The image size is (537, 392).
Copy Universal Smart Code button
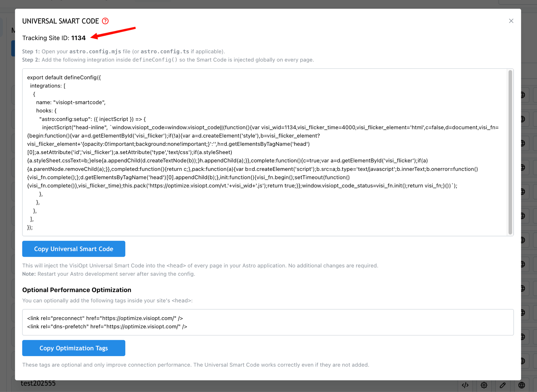coord(74,249)
